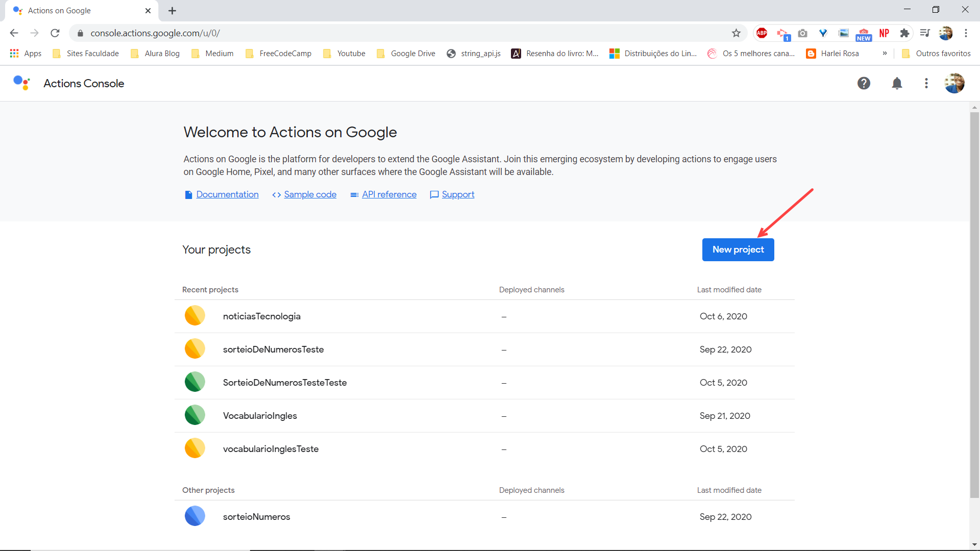Click the sorteioNumeros blue project icon
This screenshot has width=980, height=551.
(194, 516)
